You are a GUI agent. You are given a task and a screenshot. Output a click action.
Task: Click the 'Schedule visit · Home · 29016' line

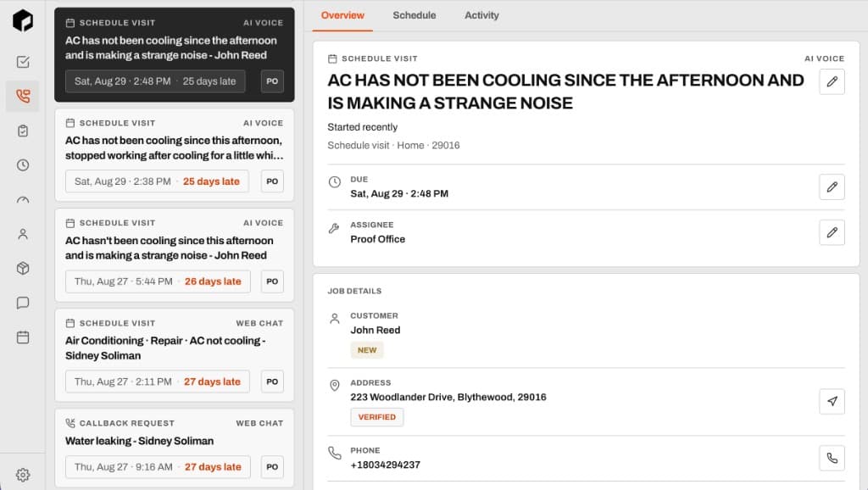pos(393,145)
